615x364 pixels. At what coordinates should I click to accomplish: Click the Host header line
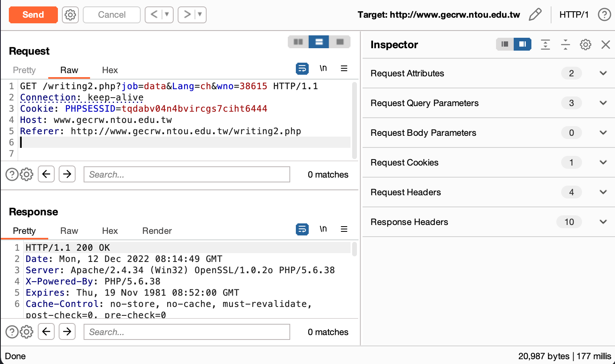96,120
